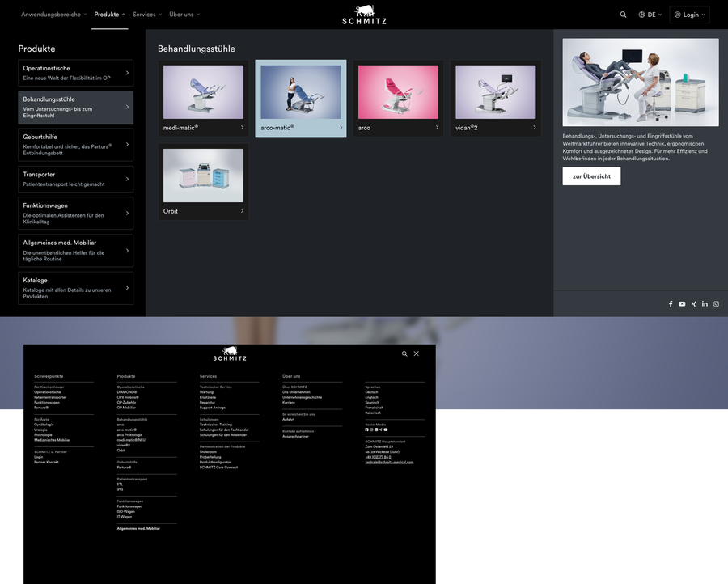
Task: Expand the Geburtshilfe category in the Produkte sidebar
Action: point(76,144)
